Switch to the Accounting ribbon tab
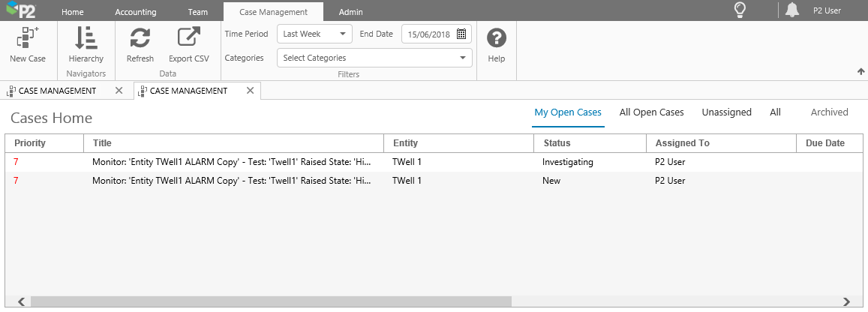This screenshot has height=312, width=868. coord(136,12)
